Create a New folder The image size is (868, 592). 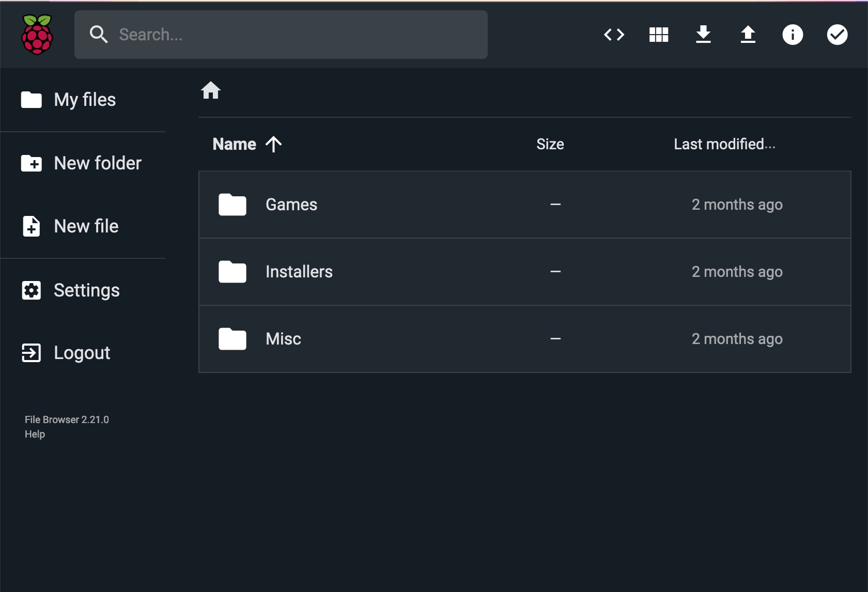click(97, 163)
